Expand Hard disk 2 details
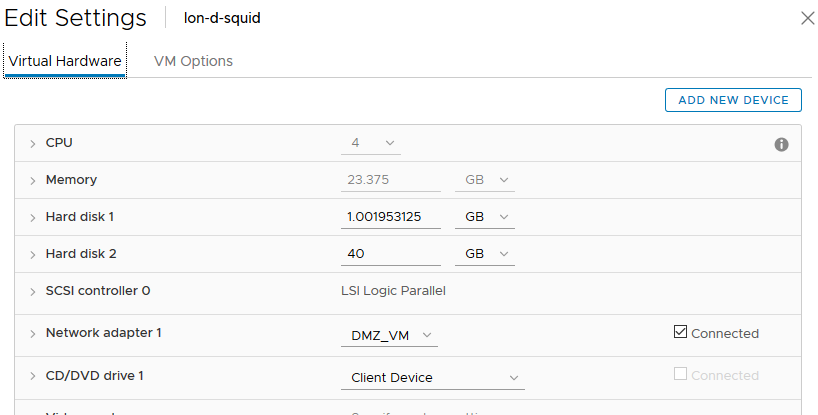Image resolution: width=818 pixels, height=415 pixels. pos(33,255)
